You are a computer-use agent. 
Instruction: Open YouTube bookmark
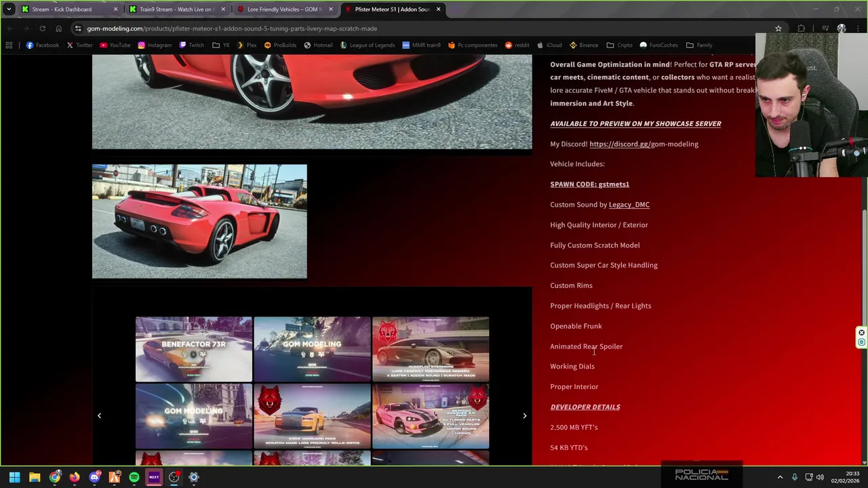click(115, 45)
